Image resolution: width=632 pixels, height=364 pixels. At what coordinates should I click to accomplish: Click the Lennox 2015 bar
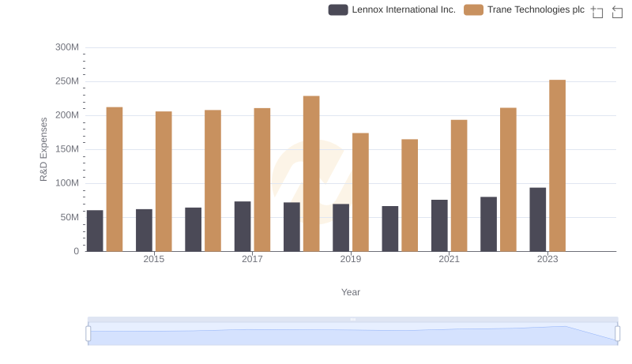[144, 231]
